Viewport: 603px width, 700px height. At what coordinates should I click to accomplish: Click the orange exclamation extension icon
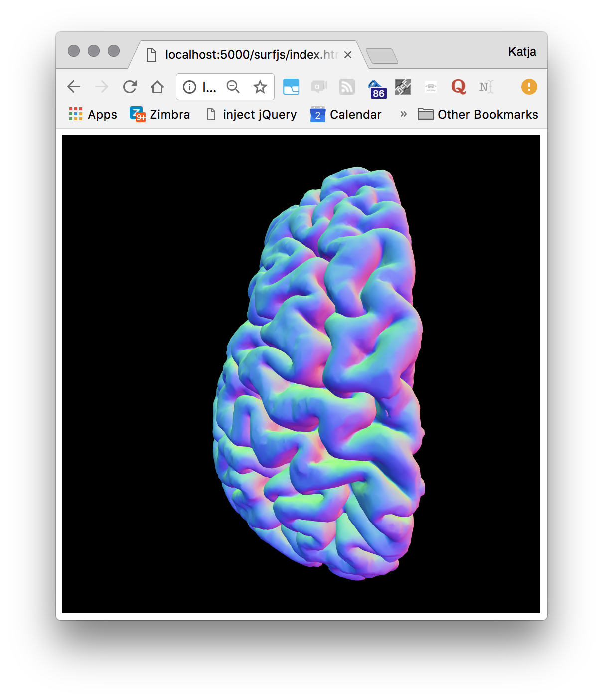pyautogui.click(x=529, y=87)
